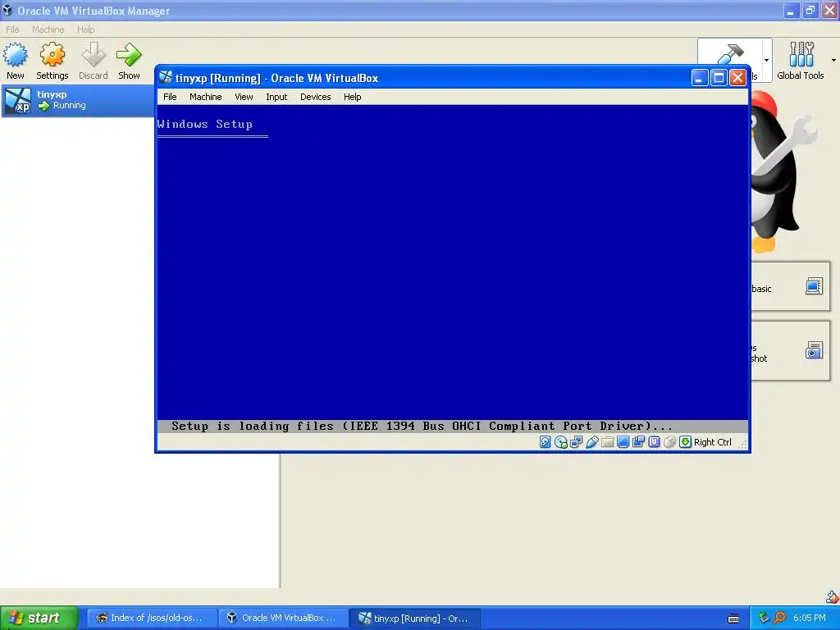Click the keyboard icon in the taskbar tray
The width and height of the screenshot is (840, 630).
[x=733, y=619]
